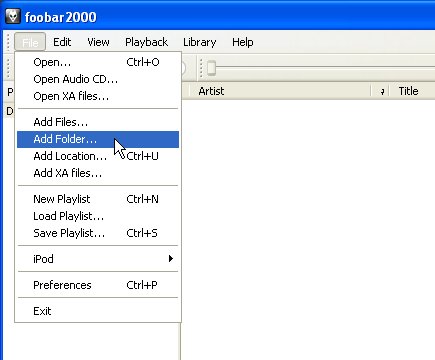Choose Save Playlist... menu entry
The width and height of the screenshot is (435, 360).
(x=98, y=233)
